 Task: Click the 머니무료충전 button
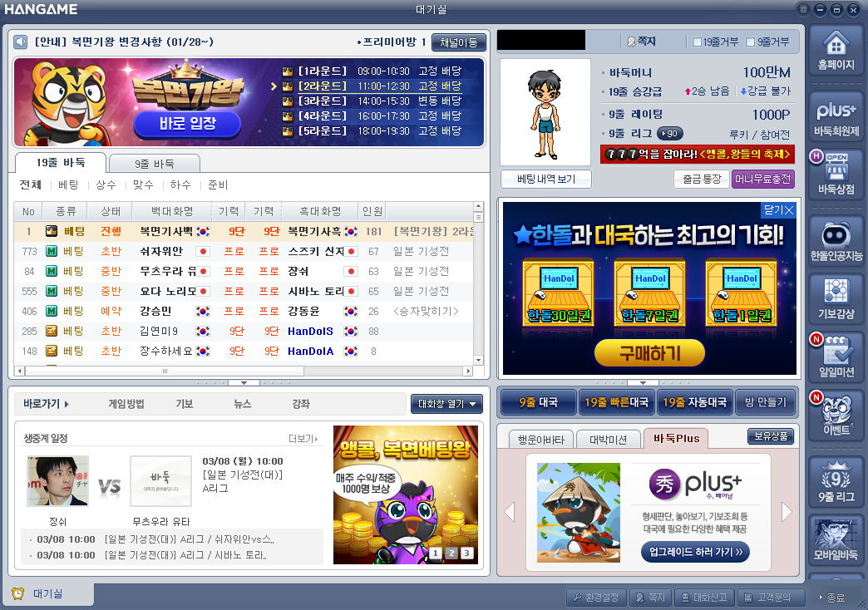[762, 179]
